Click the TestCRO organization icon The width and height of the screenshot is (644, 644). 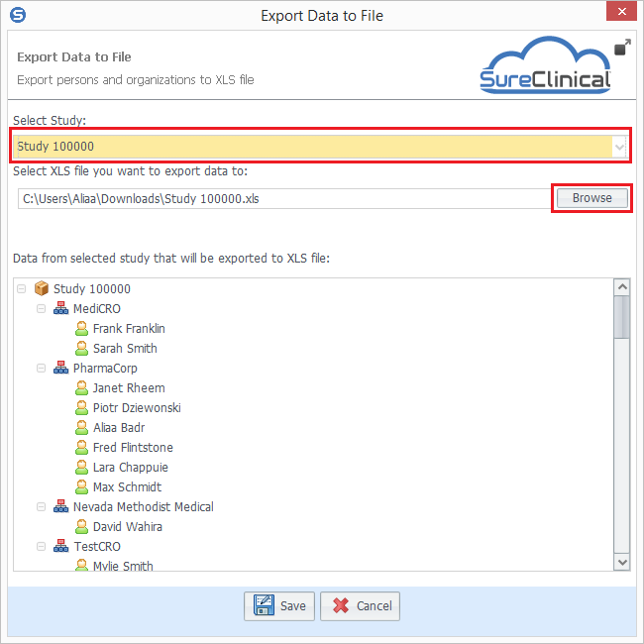[60, 546]
